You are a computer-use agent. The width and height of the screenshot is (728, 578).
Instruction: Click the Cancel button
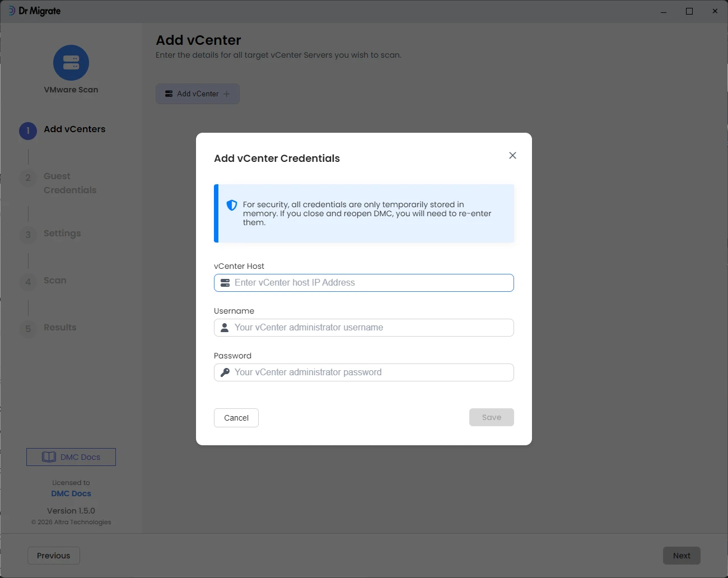click(x=236, y=418)
